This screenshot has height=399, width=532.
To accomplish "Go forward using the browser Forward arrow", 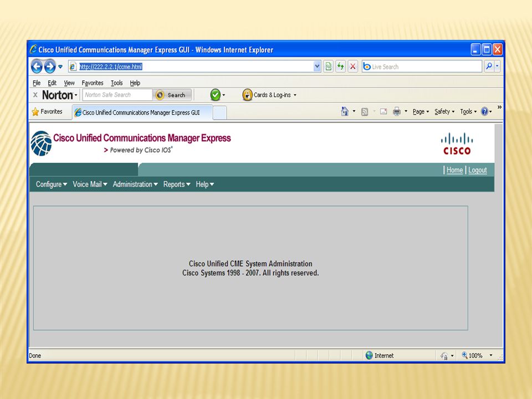I will (50, 66).
